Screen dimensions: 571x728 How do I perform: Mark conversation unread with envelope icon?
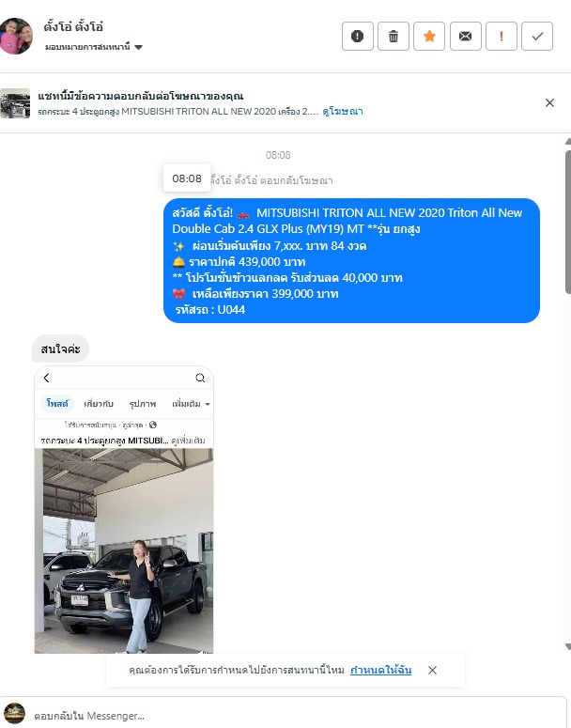pos(465,37)
